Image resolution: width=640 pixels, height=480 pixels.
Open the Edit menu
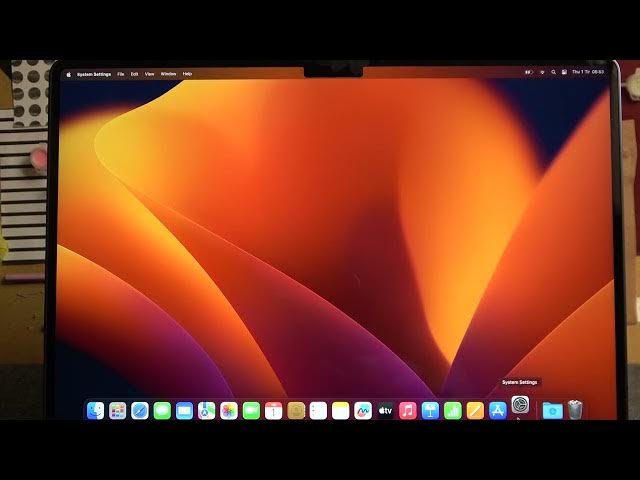(x=134, y=74)
